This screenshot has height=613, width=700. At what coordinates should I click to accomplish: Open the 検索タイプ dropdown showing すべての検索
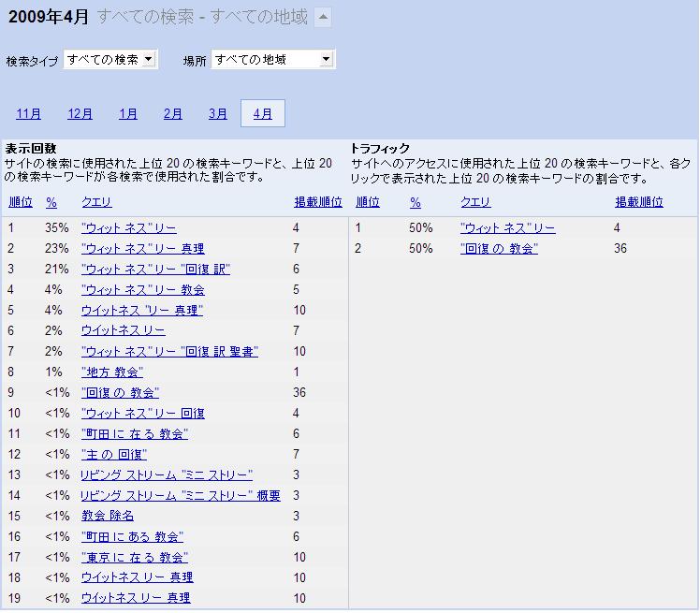point(110,59)
